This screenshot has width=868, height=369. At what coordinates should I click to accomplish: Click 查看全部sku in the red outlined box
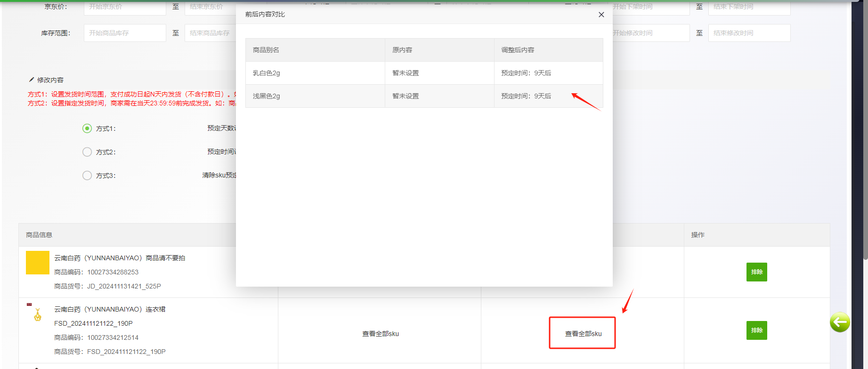tap(583, 334)
